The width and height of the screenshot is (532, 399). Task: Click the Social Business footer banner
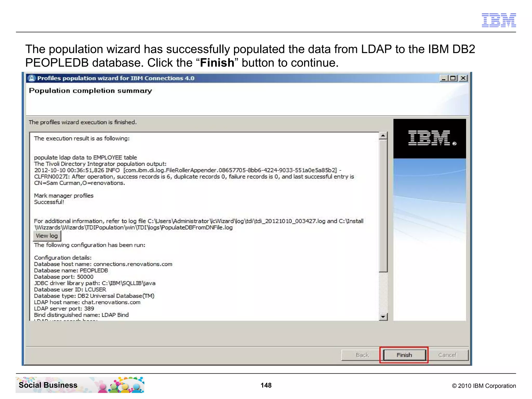point(80,385)
